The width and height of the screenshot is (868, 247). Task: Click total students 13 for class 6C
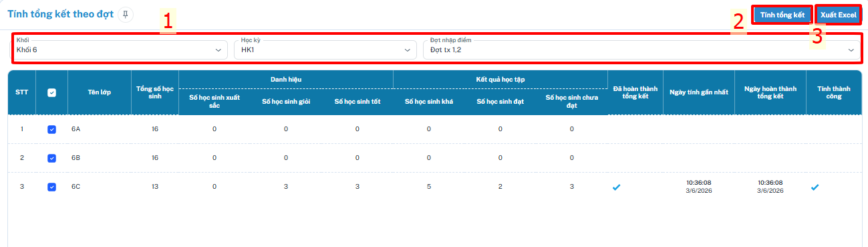click(155, 187)
